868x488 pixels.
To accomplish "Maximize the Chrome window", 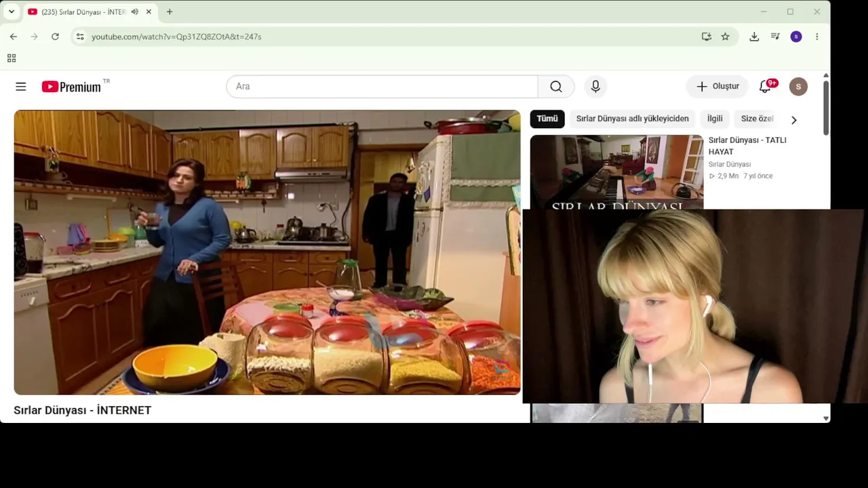I will [x=790, y=12].
